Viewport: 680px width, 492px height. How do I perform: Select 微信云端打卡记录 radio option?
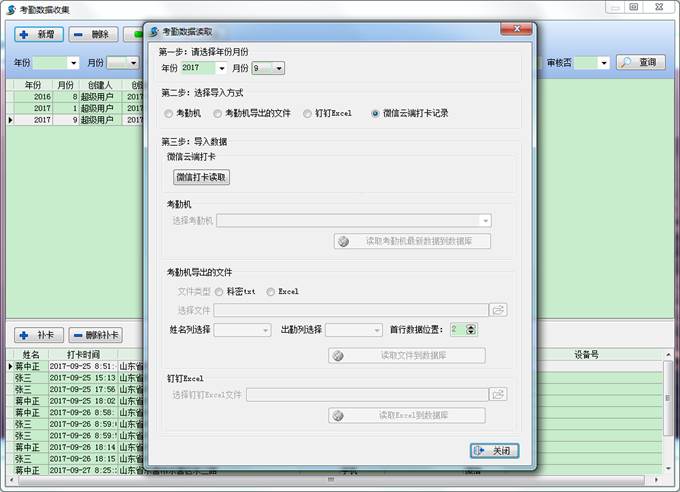pos(375,114)
